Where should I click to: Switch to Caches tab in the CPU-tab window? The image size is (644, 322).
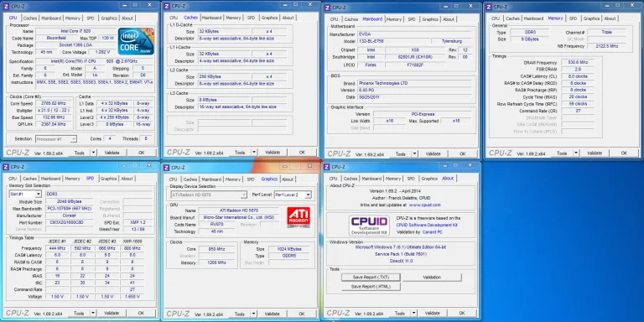[x=30, y=18]
